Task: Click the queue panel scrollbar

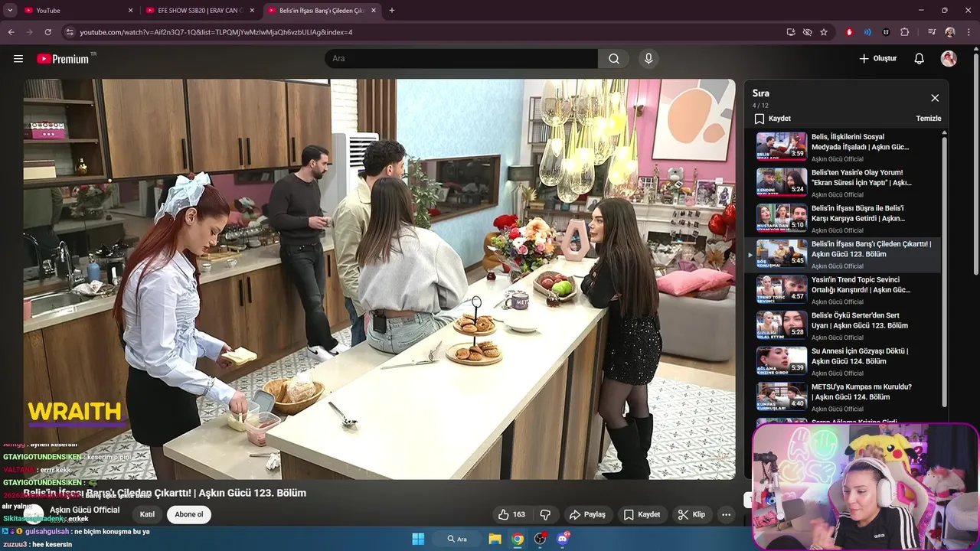Action: (945, 272)
